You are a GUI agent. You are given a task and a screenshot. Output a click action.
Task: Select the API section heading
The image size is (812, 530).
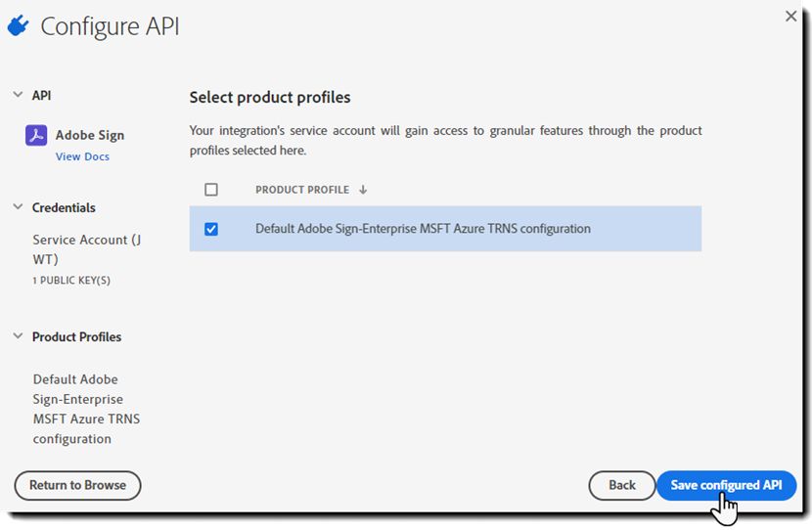click(41, 95)
